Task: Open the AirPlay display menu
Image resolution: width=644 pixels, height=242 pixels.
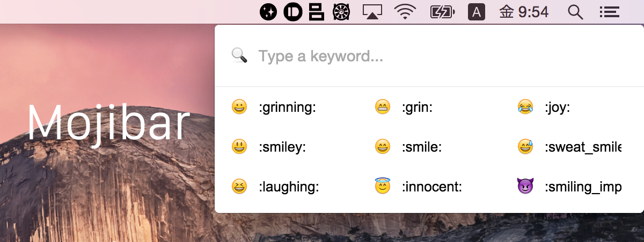Action: pos(371,12)
